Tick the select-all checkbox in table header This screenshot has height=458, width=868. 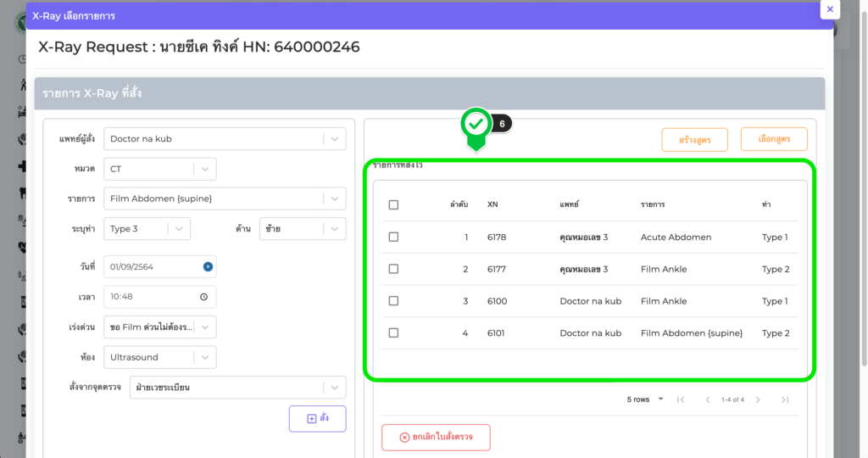[x=393, y=204]
